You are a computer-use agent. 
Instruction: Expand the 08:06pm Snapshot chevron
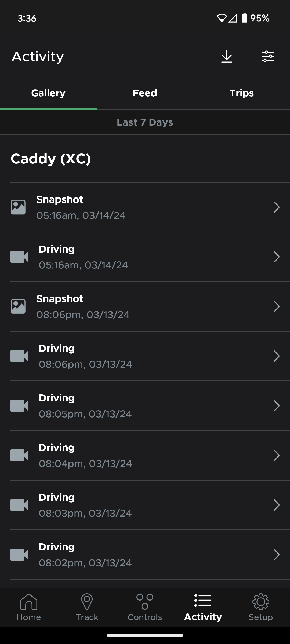[x=277, y=306]
